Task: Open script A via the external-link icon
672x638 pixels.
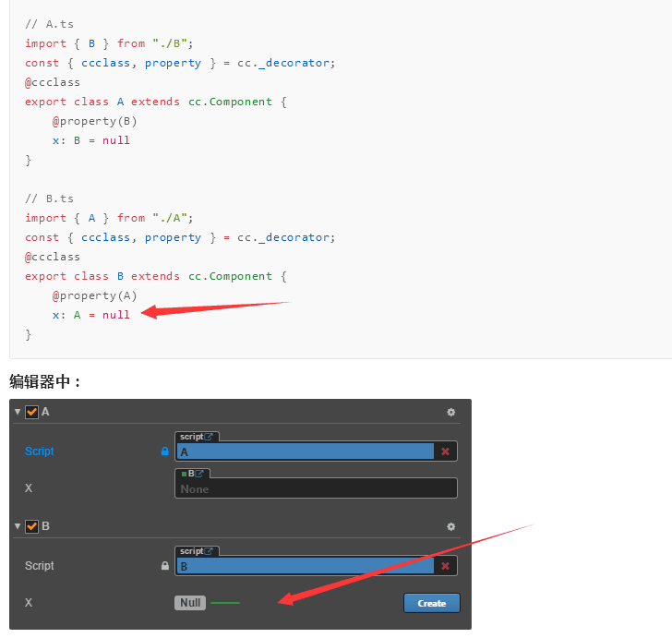Action: pyautogui.click(x=209, y=437)
